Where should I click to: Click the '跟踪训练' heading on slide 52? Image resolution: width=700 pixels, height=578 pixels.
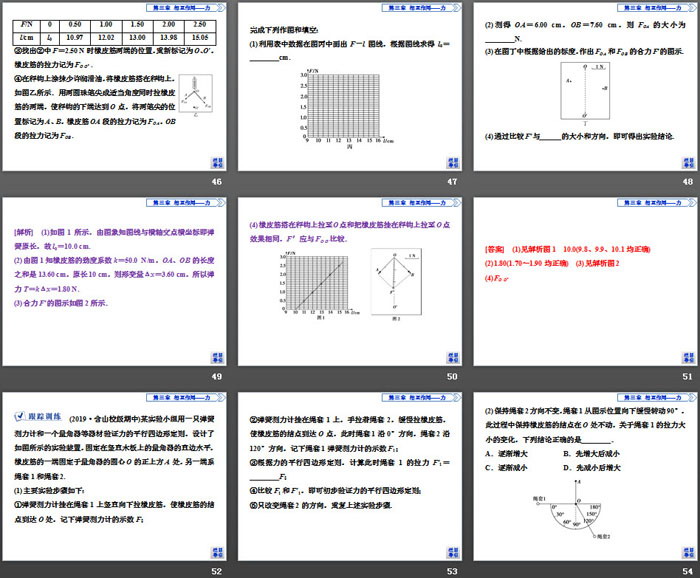[x=38, y=416]
